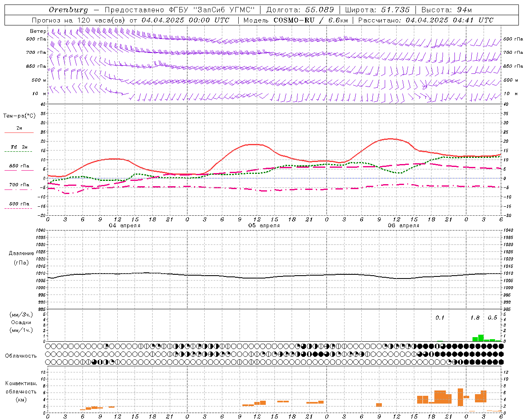Click the Td 2м dew point legend entry
Image resolution: width=525 pixels, height=420 pixels.
(x=19, y=147)
